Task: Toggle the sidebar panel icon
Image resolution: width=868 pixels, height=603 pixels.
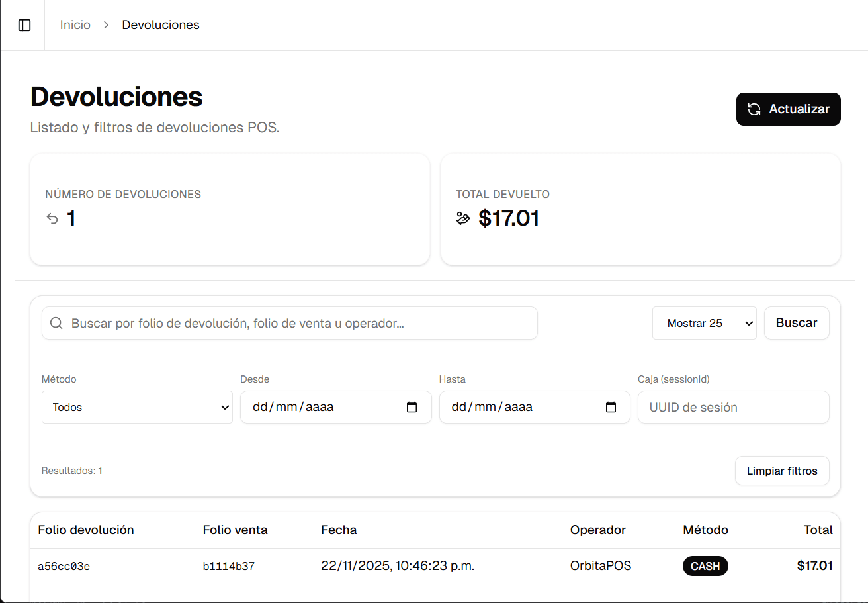Action: tap(24, 24)
